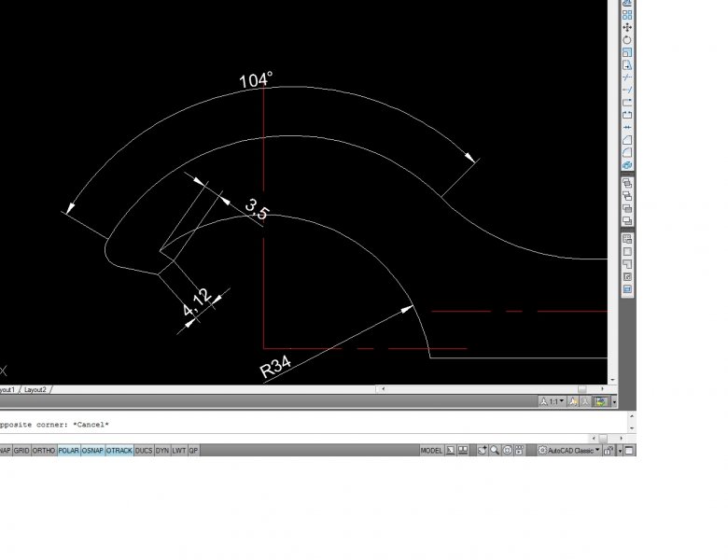Select the Join tool
The width and height of the screenshot is (728, 560).
point(627,127)
